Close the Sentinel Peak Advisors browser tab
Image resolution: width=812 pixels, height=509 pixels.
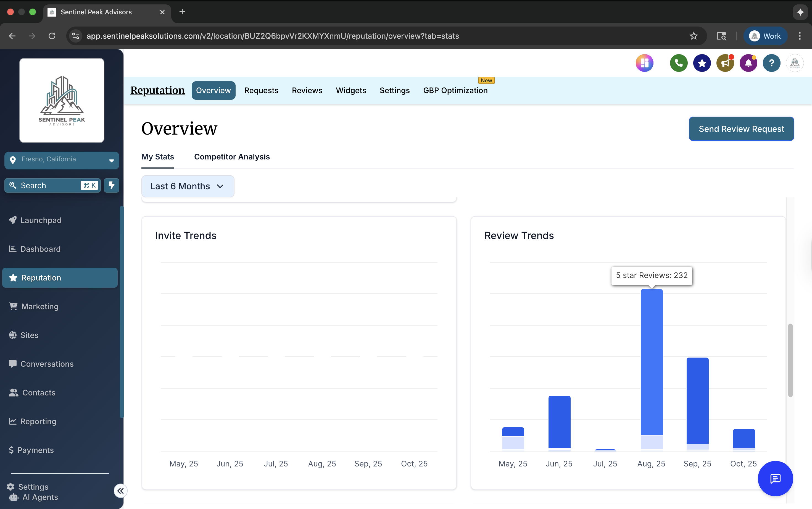click(x=162, y=12)
